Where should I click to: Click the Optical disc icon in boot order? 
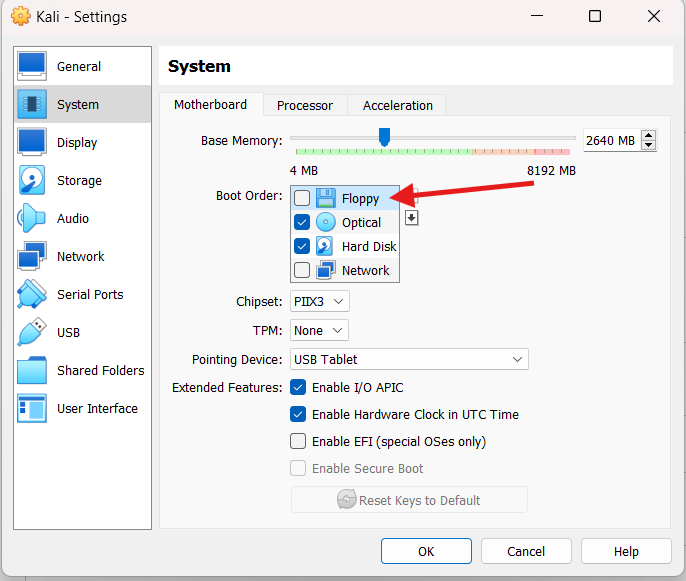[x=326, y=222]
